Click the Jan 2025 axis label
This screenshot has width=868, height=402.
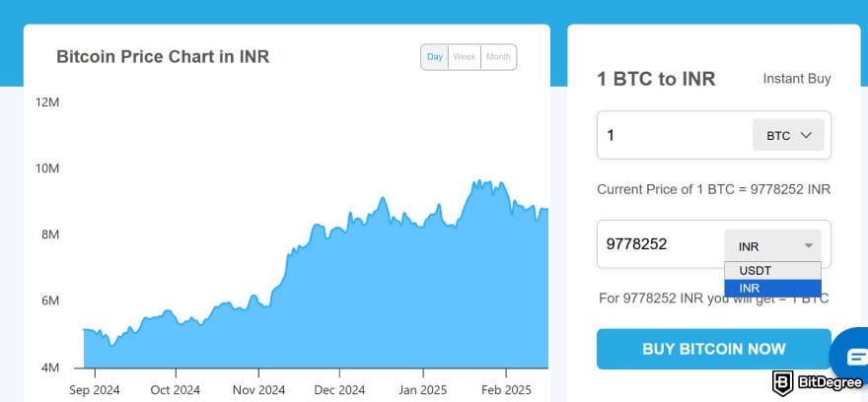(423, 390)
